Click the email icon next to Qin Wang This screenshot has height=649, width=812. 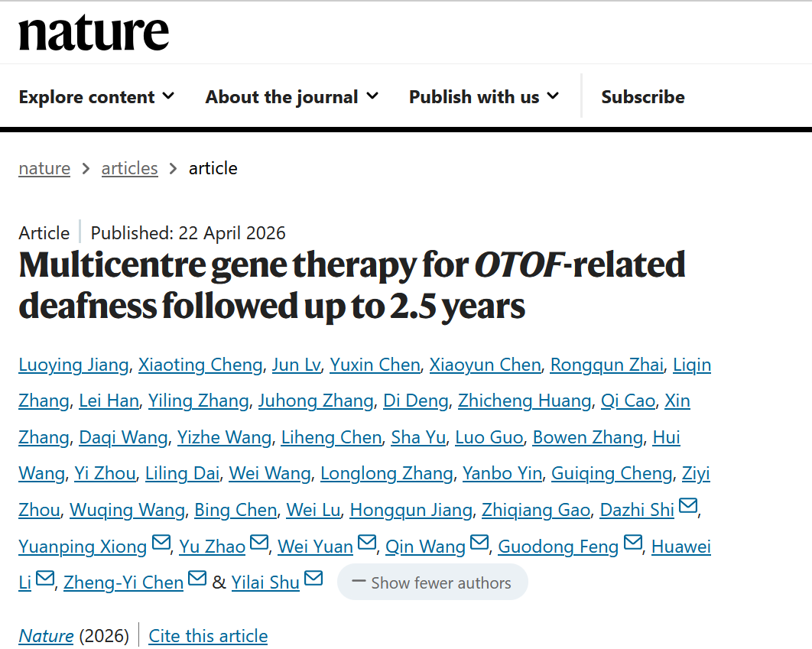[x=479, y=543]
